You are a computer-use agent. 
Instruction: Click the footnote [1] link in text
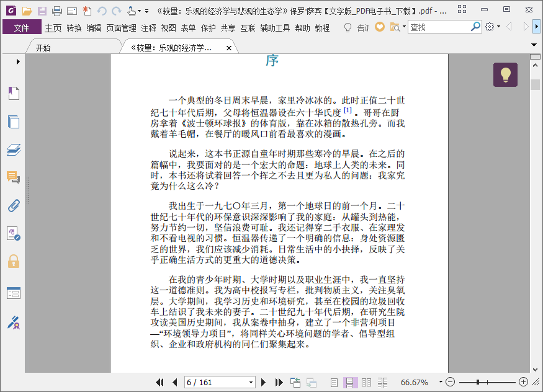tap(348, 110)
